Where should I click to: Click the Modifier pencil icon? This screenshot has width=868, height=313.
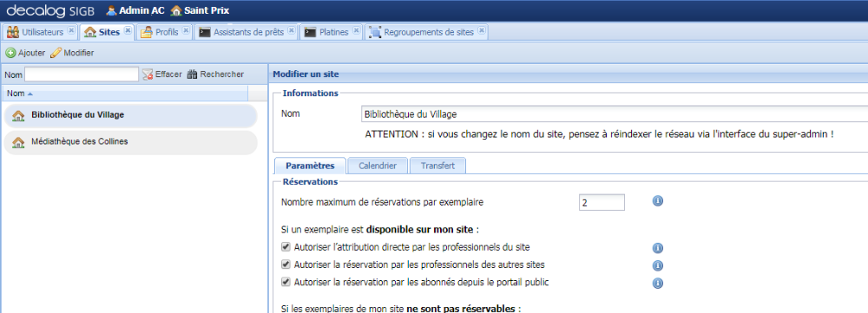[x=56, y=53]
